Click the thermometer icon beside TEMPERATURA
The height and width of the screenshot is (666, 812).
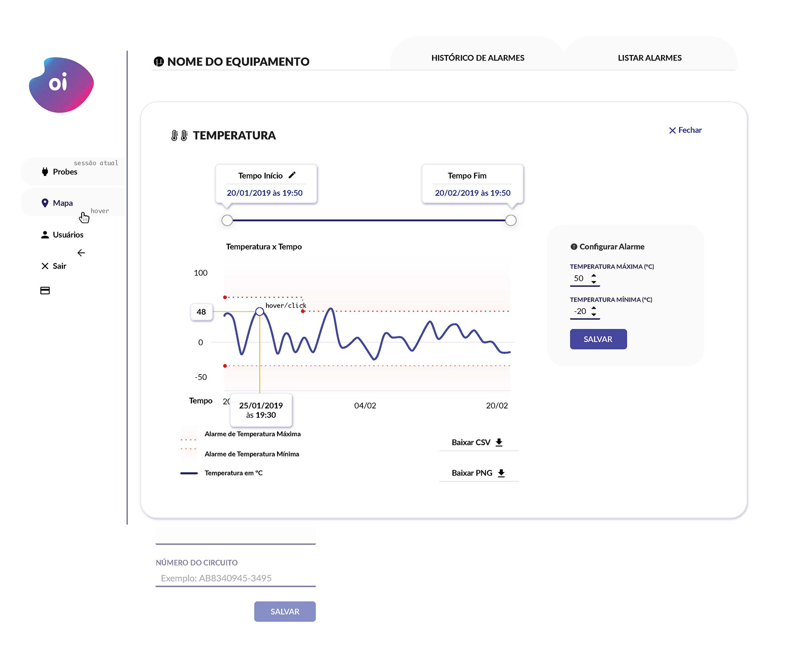pyautogui.click(x=179, y=135)
